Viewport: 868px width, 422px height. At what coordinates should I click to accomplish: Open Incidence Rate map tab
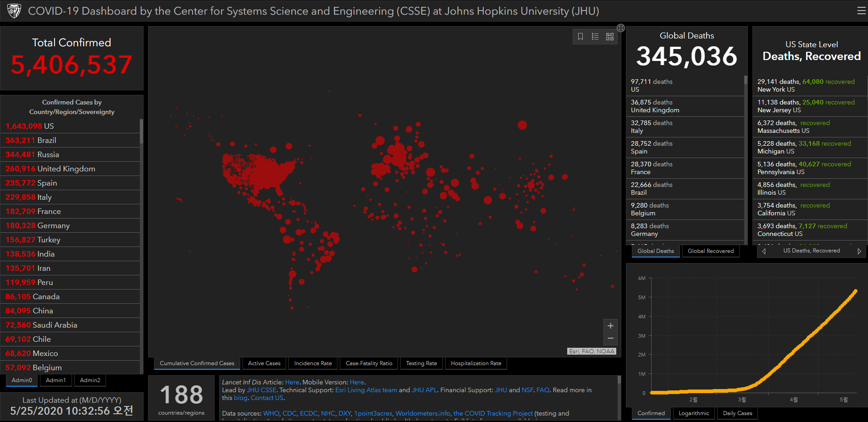point(313,363)
